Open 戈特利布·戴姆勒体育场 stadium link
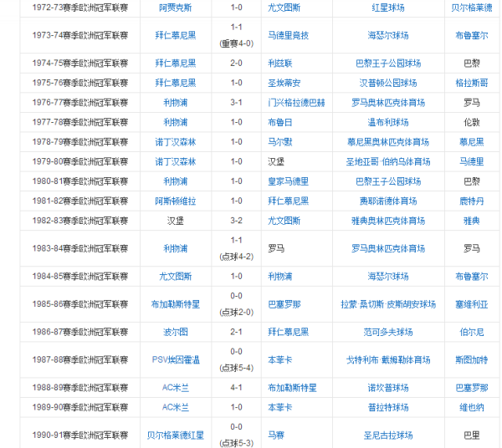The height and width of the screenshot is (448, 502). click(x=388, y=359)
